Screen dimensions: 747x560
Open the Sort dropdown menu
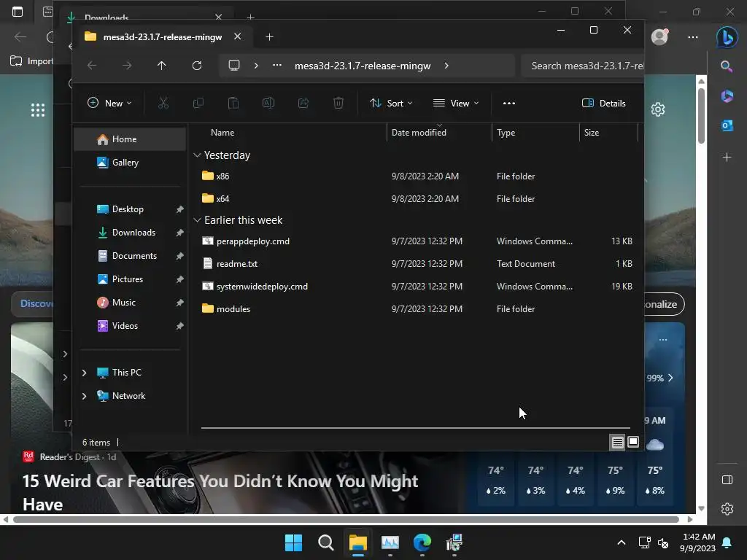tap(391, 103)
